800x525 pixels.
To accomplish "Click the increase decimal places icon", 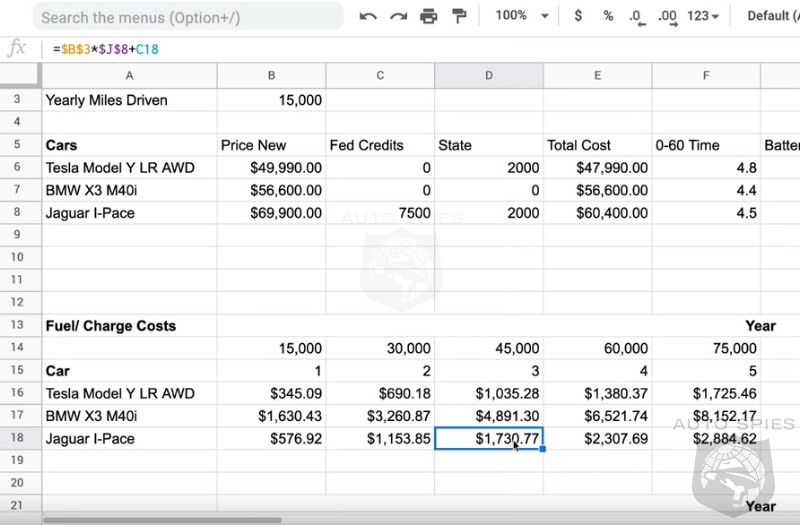I will [x=667, y=16].
